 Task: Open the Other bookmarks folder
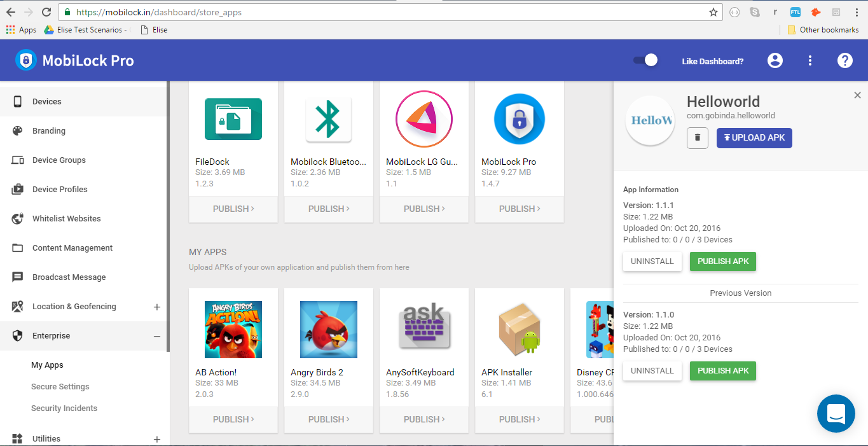point(823,30)
